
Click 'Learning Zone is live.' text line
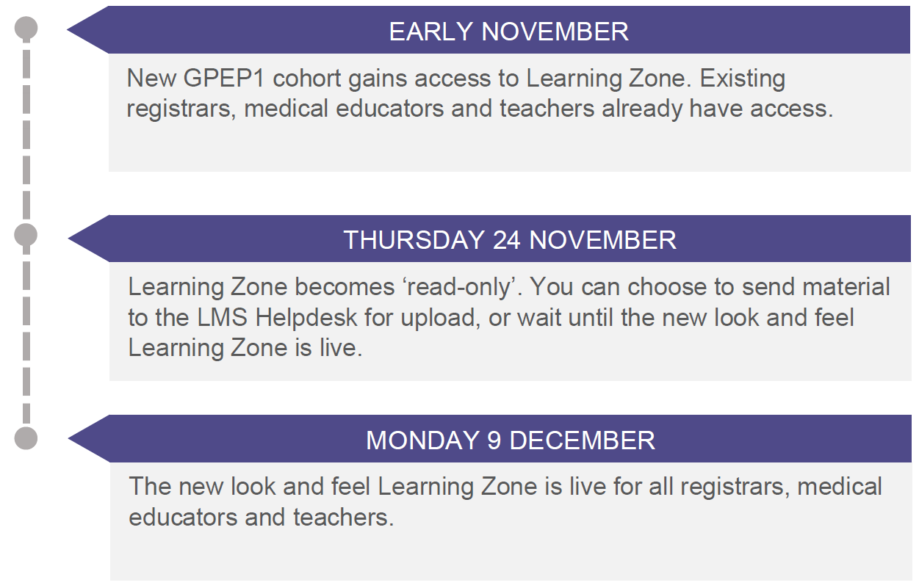tap(245, 348)
